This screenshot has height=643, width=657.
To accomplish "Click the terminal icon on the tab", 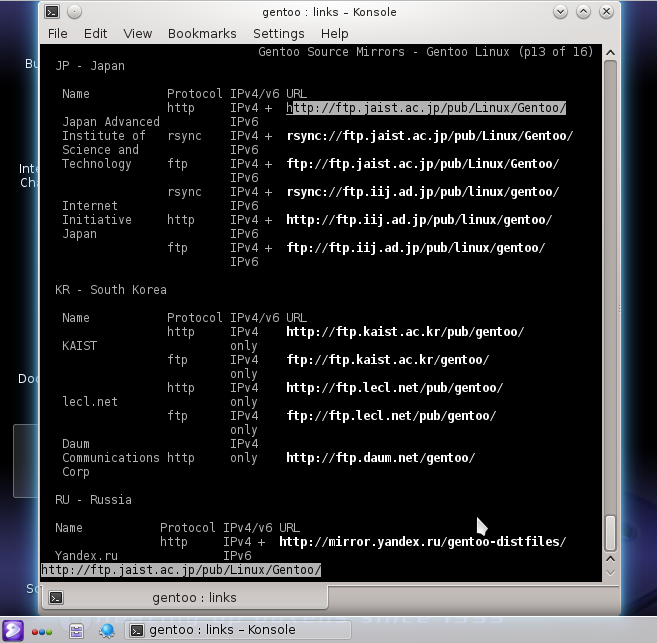I will (56, 597).
